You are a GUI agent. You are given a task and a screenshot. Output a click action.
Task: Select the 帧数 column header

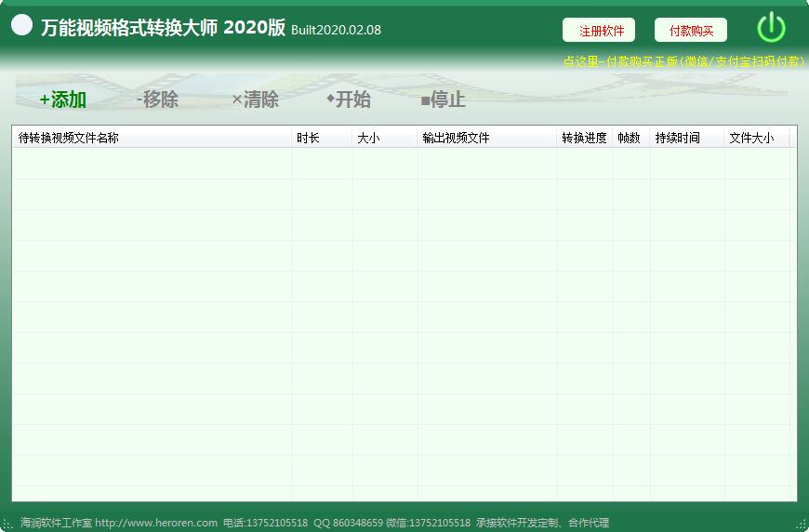[630, 138]
